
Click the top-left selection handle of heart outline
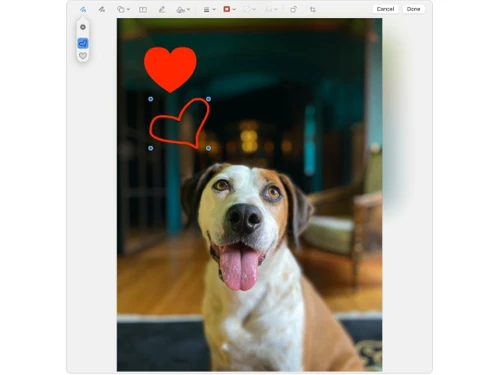151,99
